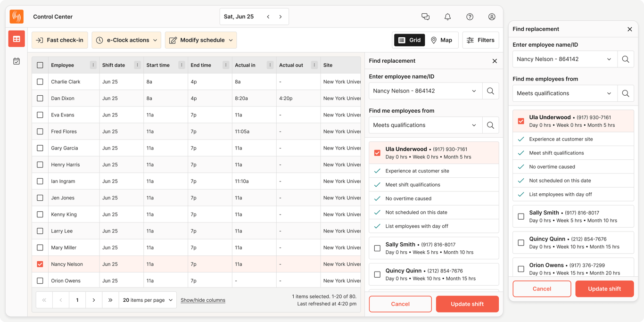Open Employee column options menu
Image resolution: width=644 pixels, height=322 pixels.
tap(93, 65)
